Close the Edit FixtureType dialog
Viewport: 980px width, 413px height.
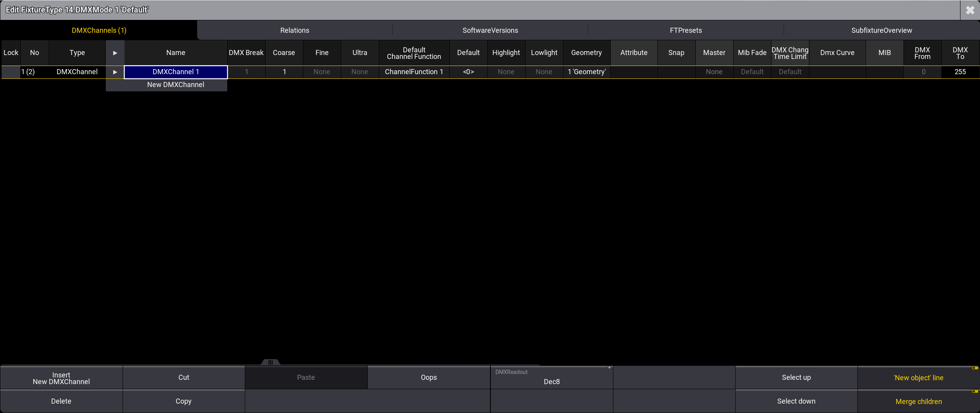970,10
